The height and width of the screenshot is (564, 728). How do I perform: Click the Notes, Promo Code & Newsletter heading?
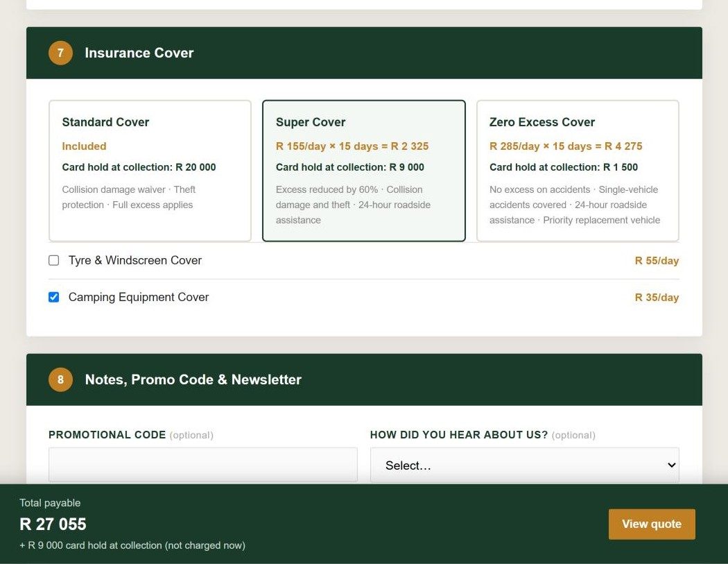193,379
